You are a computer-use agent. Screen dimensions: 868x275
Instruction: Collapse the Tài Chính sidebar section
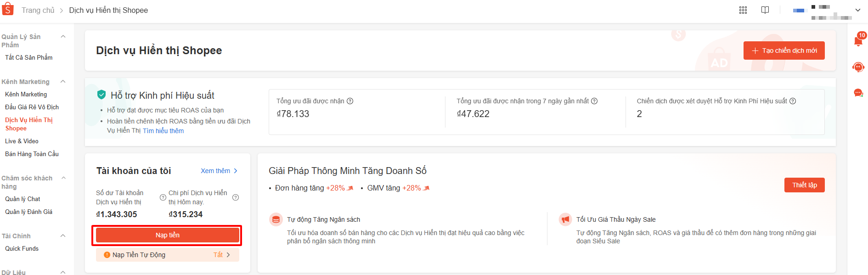pos(63,236)
